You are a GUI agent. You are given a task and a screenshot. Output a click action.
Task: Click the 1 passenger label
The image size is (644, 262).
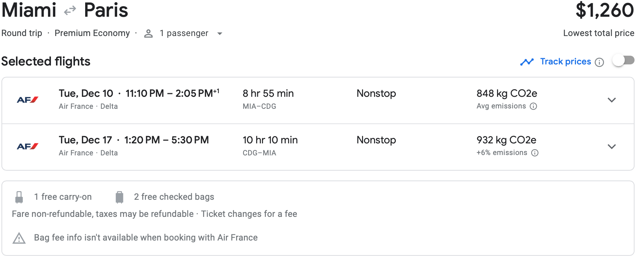(x=184, y=33)
